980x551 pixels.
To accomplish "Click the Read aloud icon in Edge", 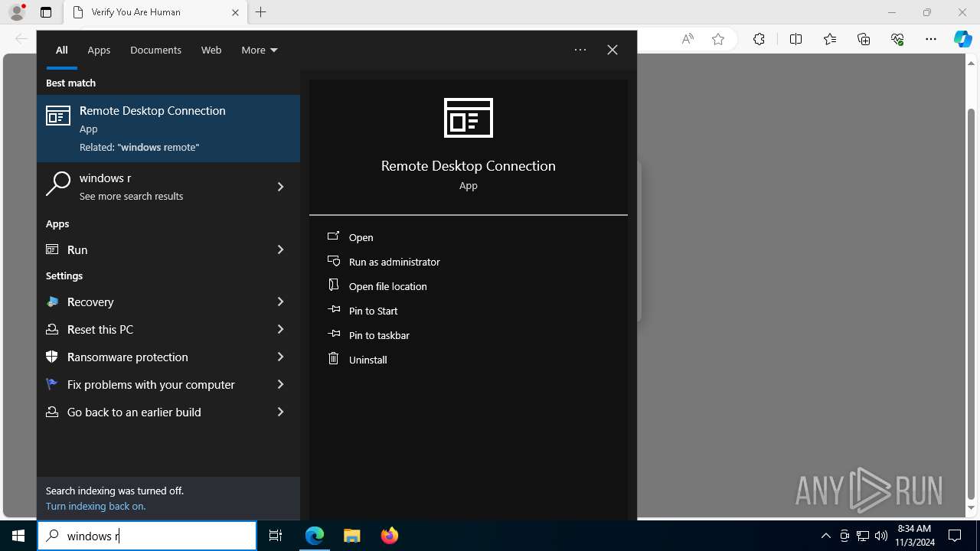I will point(688,39).
